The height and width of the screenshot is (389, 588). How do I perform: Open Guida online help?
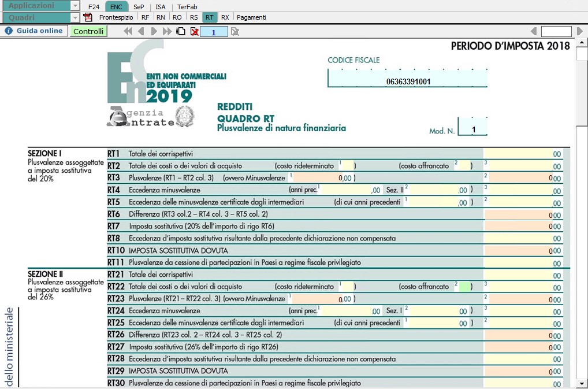click(34, 31)
